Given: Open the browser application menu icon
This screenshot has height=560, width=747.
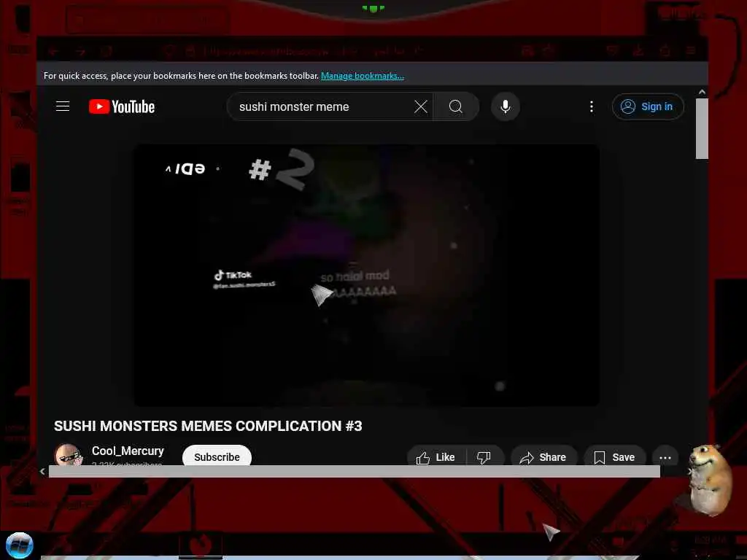Looking at the screenshot, I should (690, 51).
